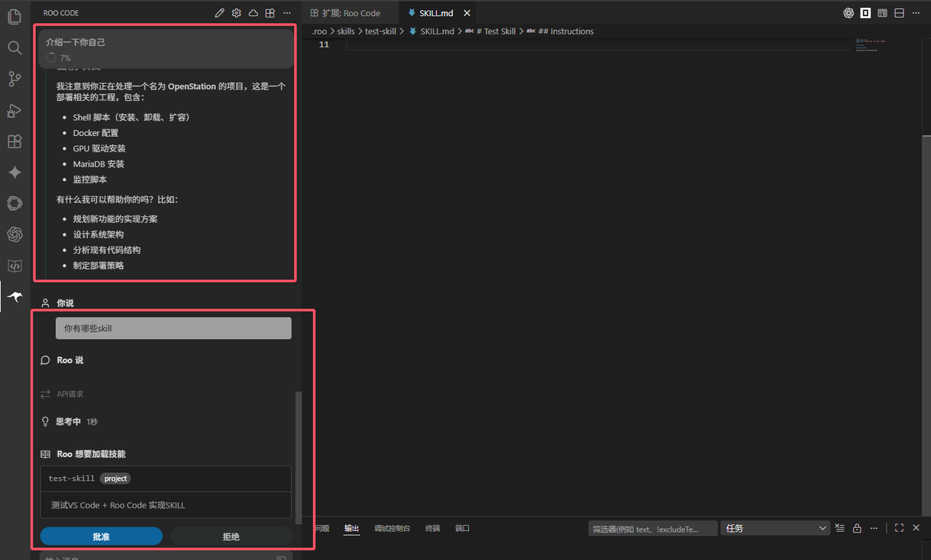
Task: Start a new task with pencil icon
Action: [220, 13]
